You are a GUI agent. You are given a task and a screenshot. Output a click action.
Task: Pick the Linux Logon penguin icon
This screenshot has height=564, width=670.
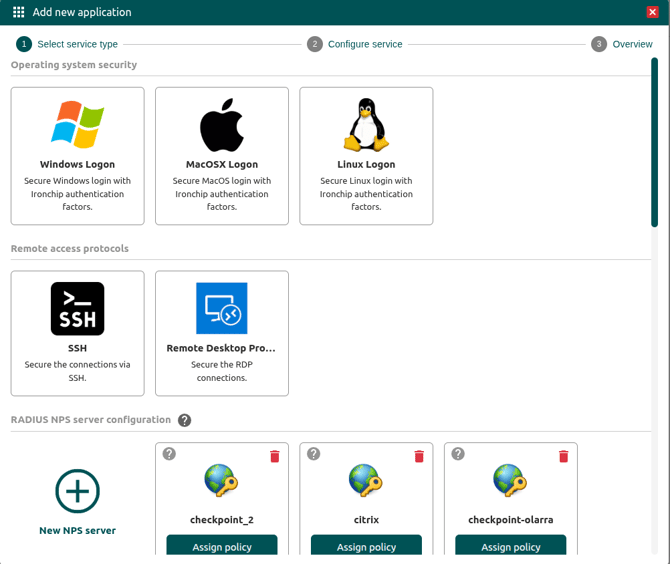click(366, 125)
